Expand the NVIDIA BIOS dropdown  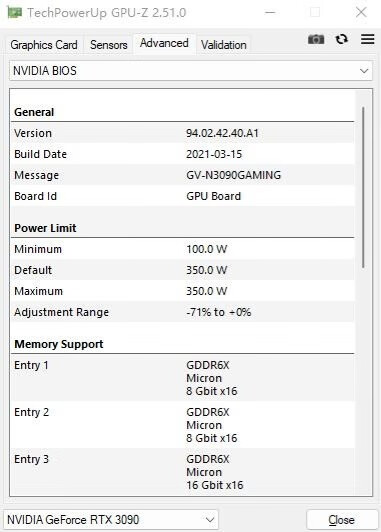[x=191, y=71]
